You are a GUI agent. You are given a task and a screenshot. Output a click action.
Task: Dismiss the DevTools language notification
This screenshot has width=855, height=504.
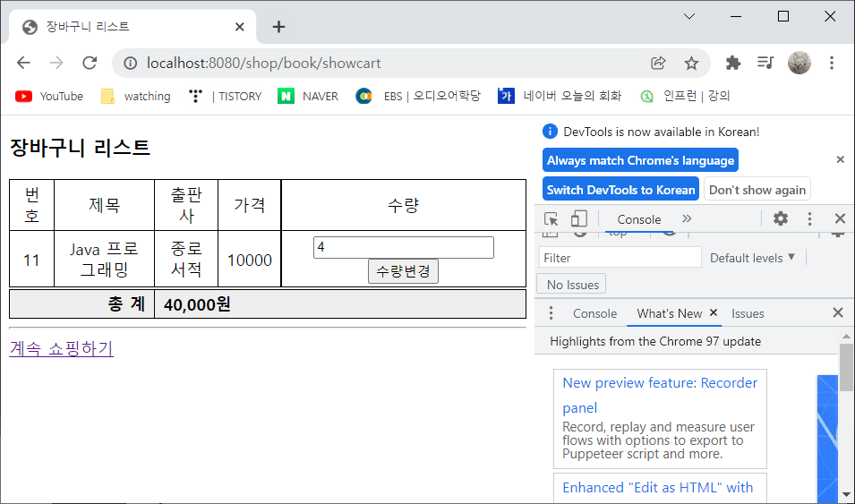(x=841, y=159)
